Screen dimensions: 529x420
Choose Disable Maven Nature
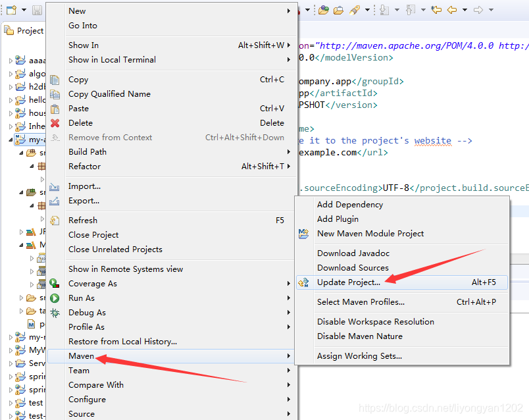point(402,336)
